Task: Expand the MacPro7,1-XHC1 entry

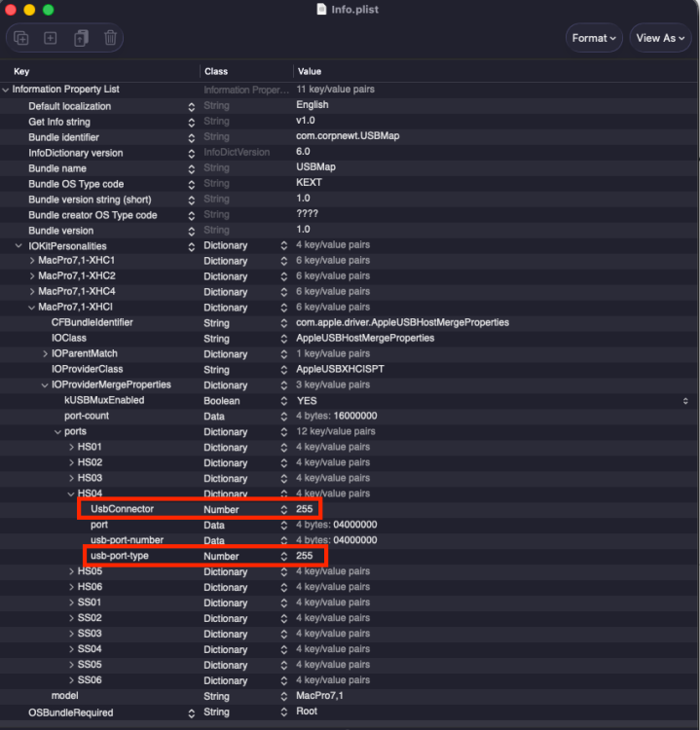Action: (x=32, y=261)
